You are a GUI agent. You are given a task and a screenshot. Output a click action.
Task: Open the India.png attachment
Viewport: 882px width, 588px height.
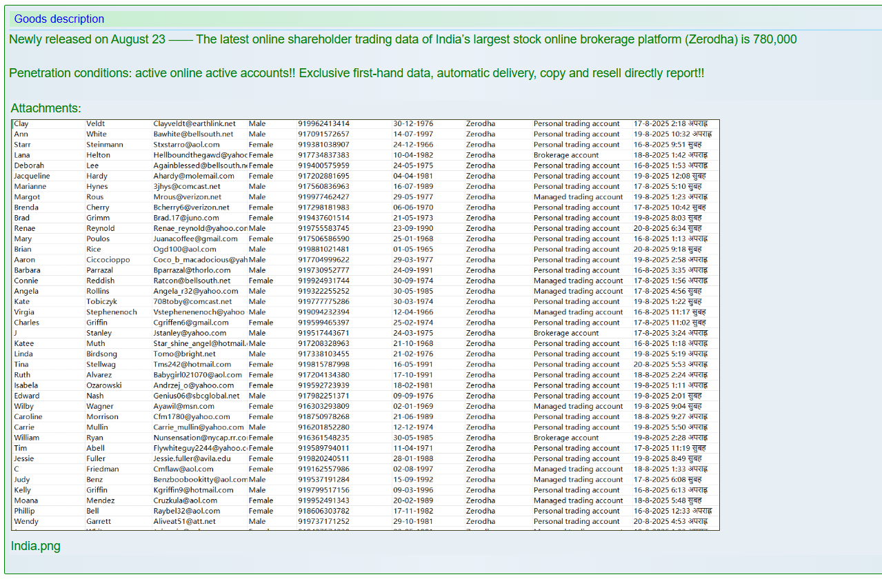tap(34, 546)
